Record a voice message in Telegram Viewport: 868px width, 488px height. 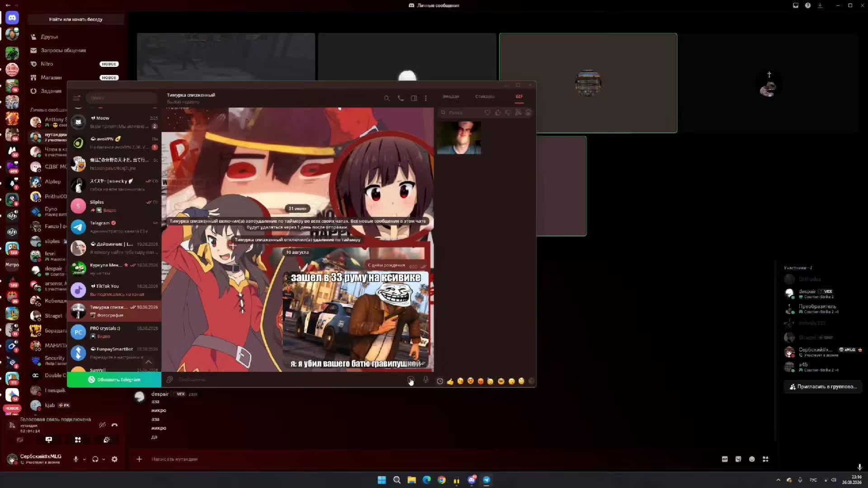[425, 380]
